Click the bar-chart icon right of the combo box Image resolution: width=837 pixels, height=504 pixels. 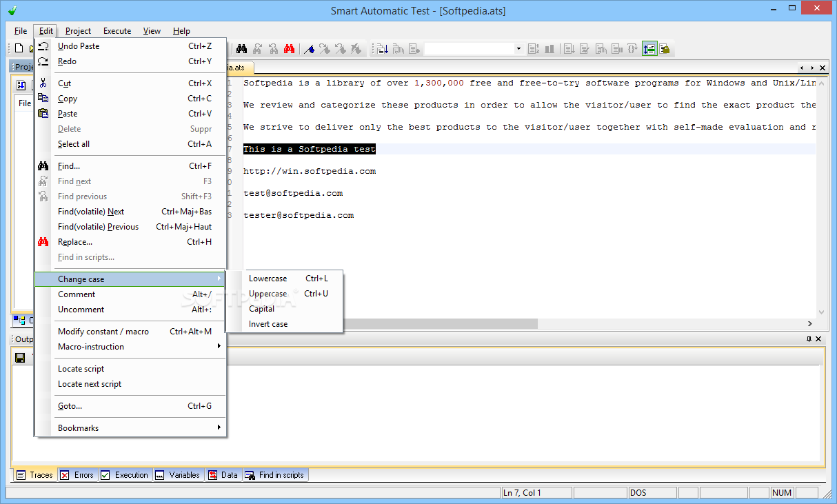click(549, 48)
